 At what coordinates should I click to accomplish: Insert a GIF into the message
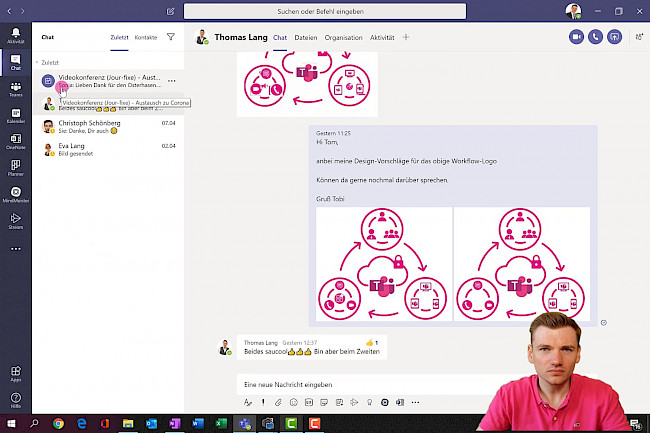point(309,402)
